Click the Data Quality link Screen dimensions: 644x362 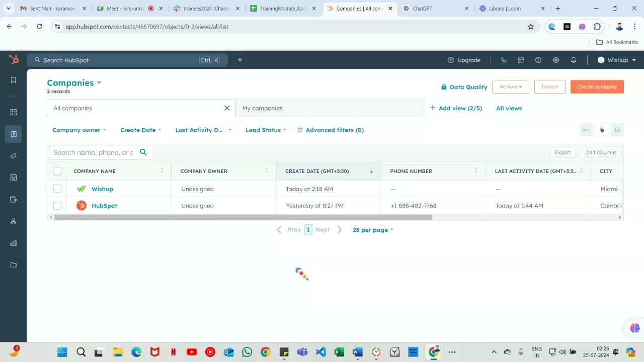(464, 87)
